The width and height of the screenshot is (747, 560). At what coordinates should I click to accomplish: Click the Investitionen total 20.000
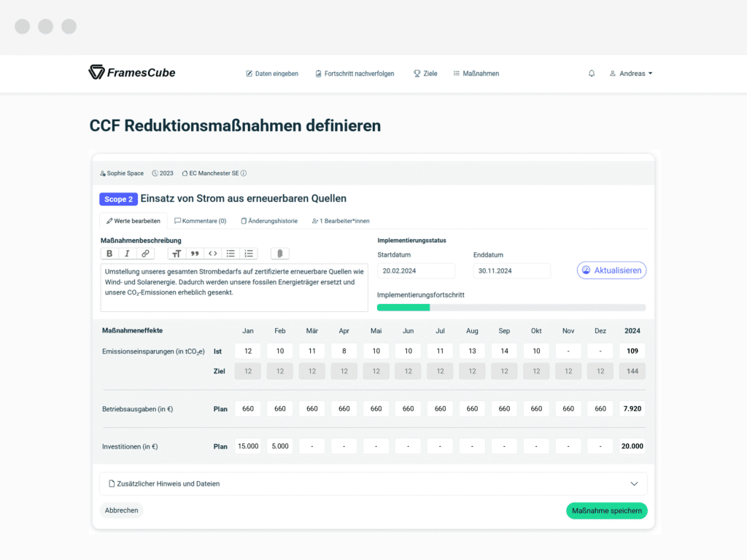632,446
